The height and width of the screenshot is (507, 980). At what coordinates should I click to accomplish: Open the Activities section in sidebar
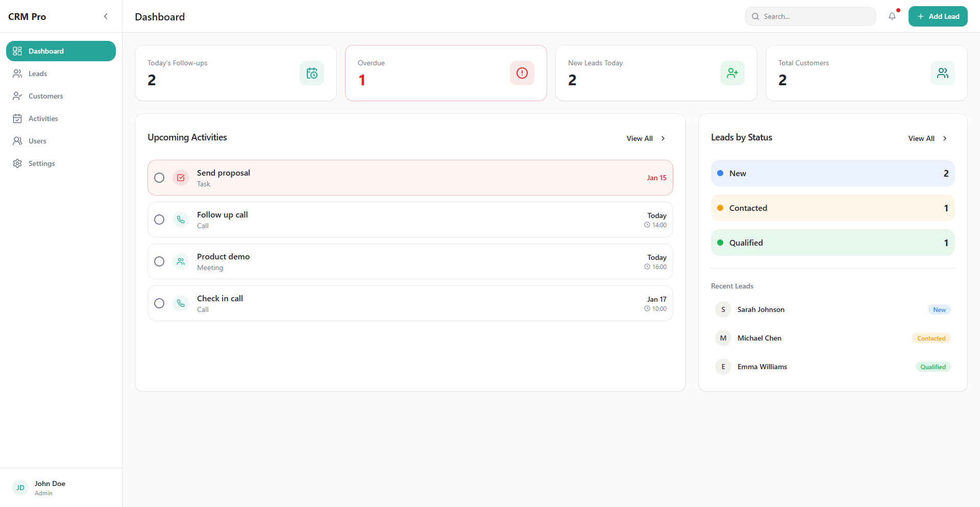tap(43, 118)
